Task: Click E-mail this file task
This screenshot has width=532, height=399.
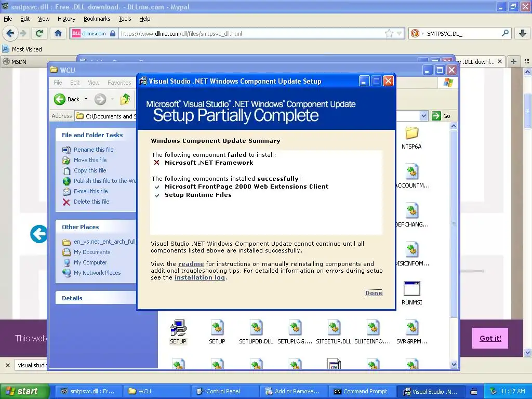Action: click(x=90, y=191)
